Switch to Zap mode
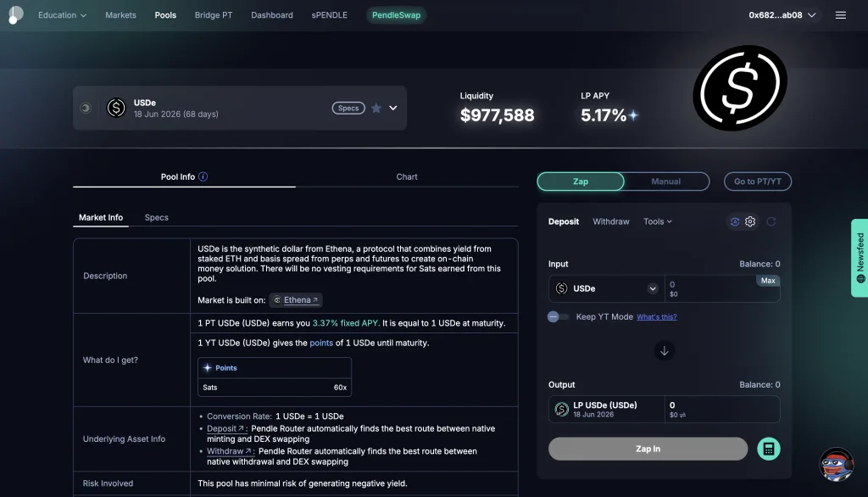 581,181
